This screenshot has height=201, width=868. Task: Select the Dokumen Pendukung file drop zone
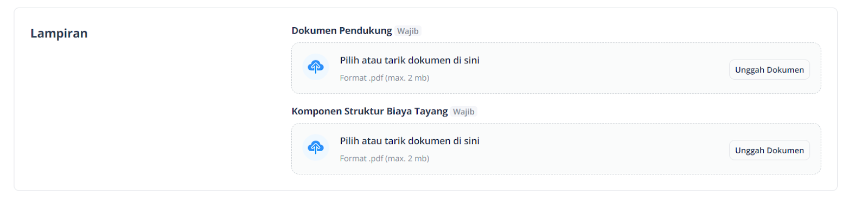tap(556, 68)
